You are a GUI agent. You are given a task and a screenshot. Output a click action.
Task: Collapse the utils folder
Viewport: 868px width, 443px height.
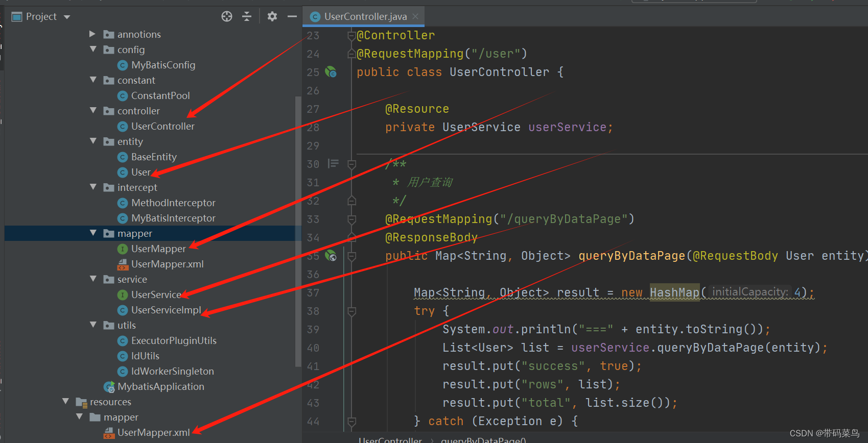coord(93,325)
